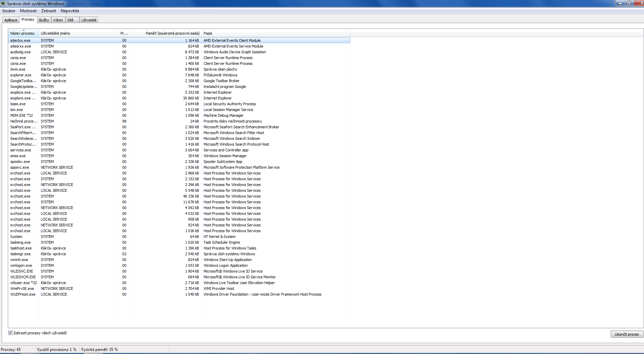644x354 pixels.
Task: Select the atieclxx.exe process row
Action: tap(179, 40)
